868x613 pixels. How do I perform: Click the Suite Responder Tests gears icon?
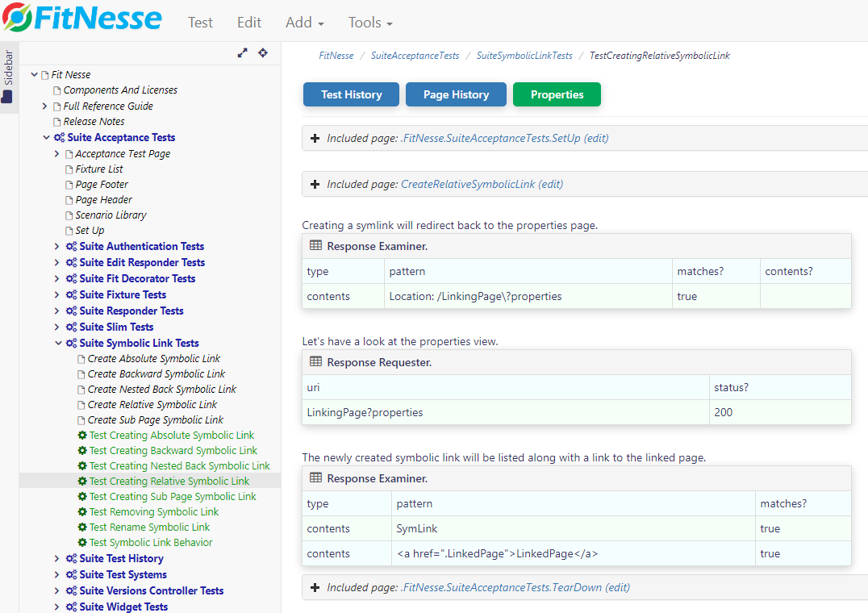(72, 311)
